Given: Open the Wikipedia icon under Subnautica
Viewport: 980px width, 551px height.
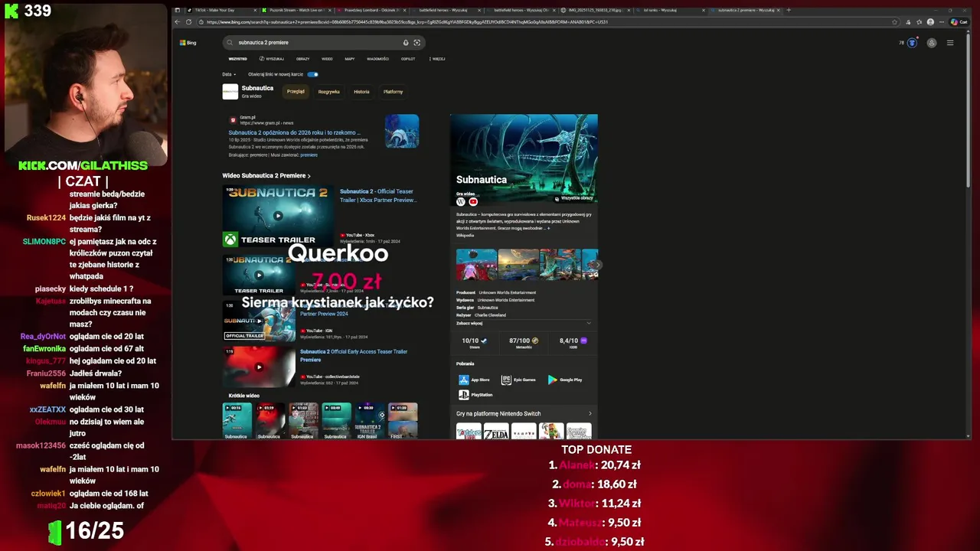Looking at the screenshot, I should (x=461, y=201).
